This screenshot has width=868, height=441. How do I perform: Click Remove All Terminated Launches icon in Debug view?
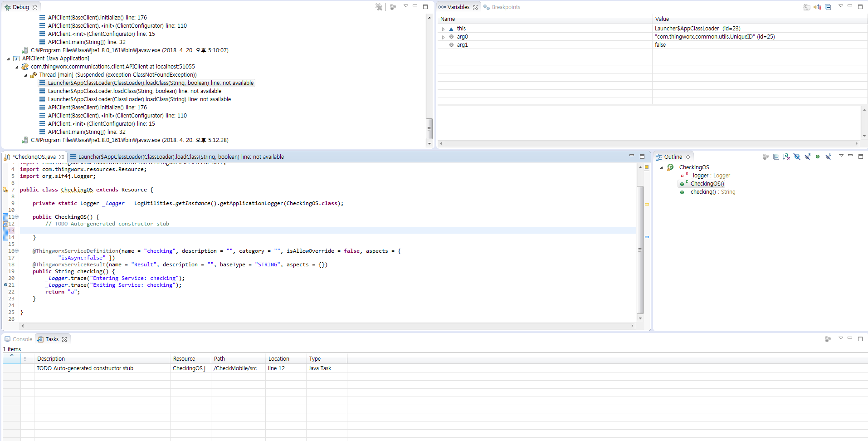click(x=379, y=7)
